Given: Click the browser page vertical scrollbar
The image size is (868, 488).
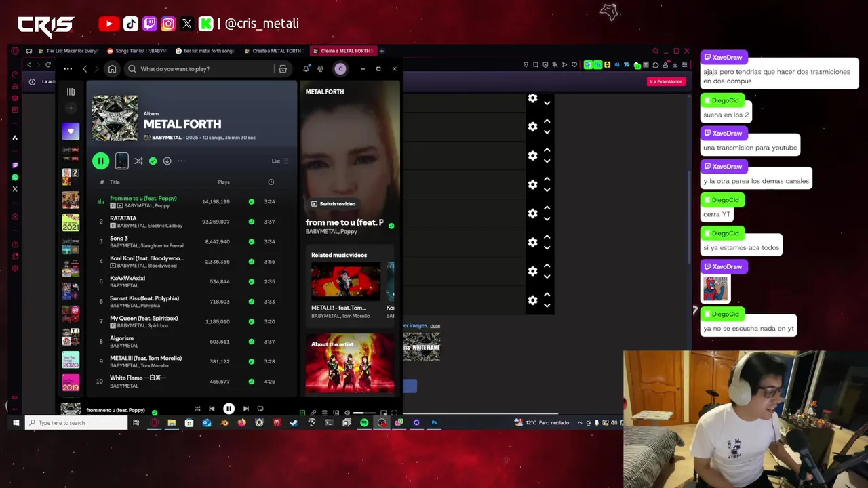Looking at the screenshot, I should [689, 217].
